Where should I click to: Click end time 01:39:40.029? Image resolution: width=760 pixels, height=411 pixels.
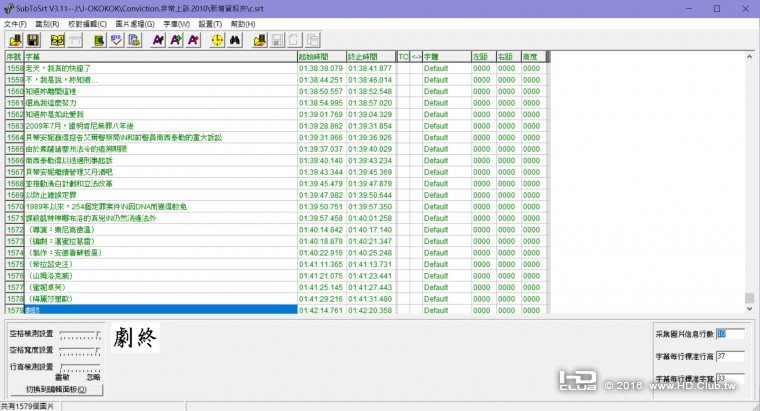[370, 149]
